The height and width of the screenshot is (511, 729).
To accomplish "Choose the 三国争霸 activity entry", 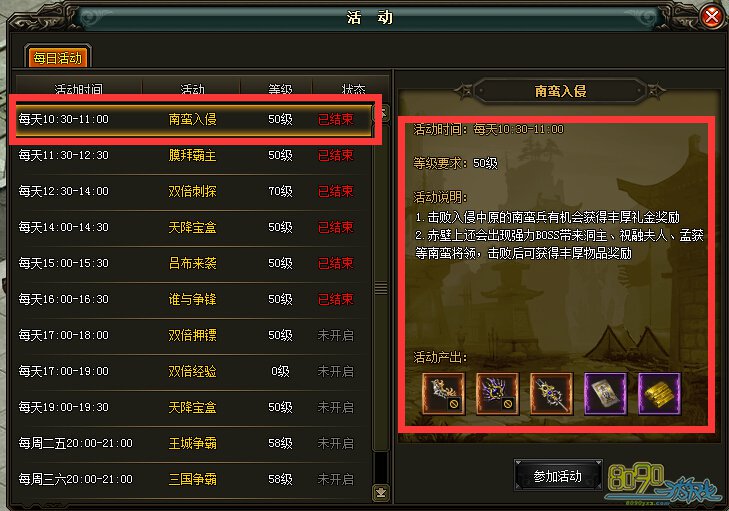I will click(193, 479).
